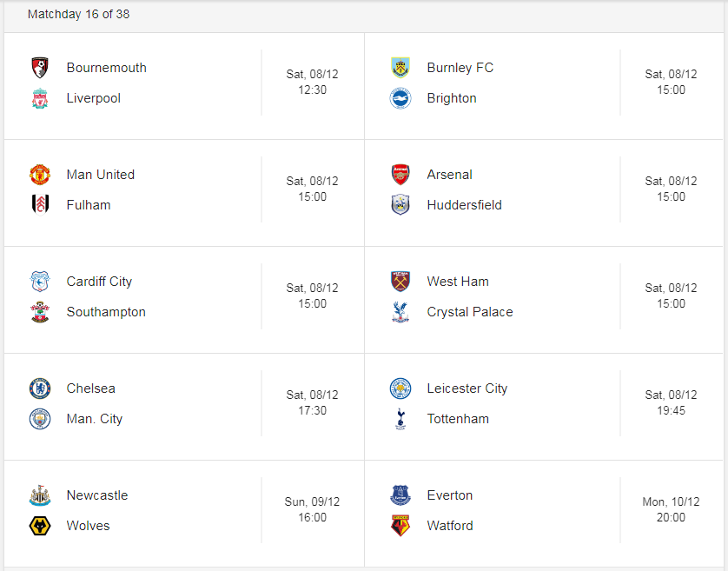Select the Leicester City fox crest
This screenshot has width=728, height=571.
(400, 388)
